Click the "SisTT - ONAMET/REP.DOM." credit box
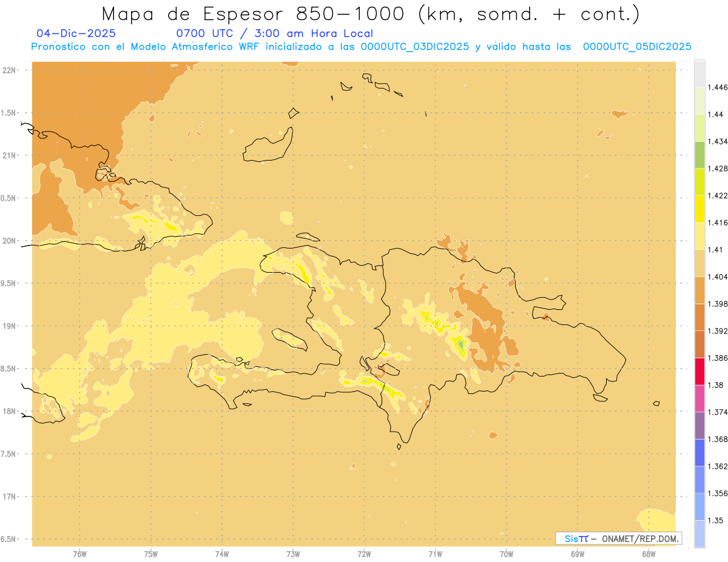728x562 pixels. coord(618,538)
